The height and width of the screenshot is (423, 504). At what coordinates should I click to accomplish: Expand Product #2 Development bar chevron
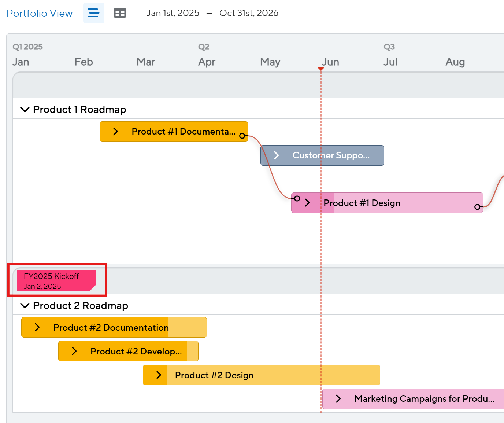tap(74, 351)
